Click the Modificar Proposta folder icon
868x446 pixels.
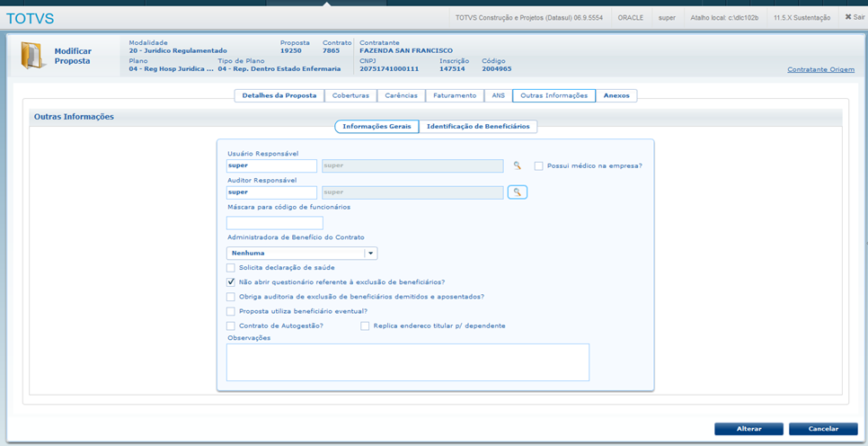coord(34,56)
